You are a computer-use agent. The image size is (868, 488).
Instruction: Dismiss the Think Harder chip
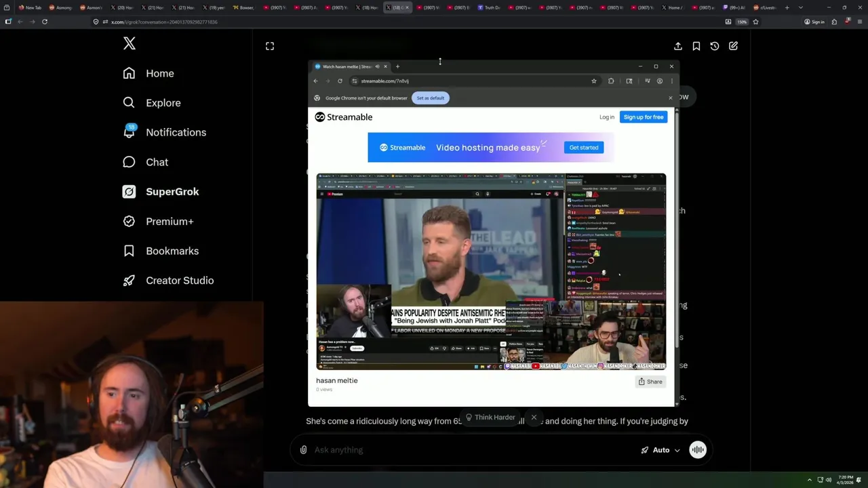click(534, 418)
